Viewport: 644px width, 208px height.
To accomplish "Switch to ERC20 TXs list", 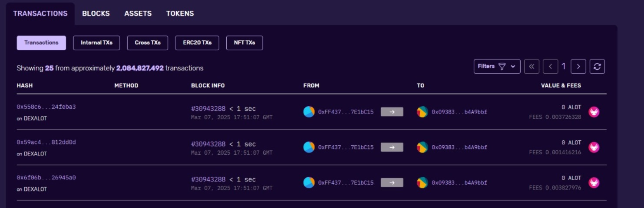I will (x=197, y=43).
